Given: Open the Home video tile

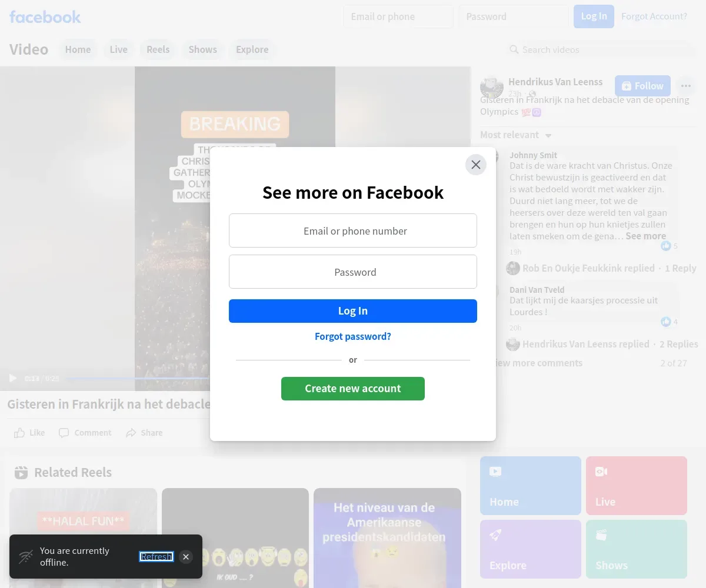Looking at the screenshot, I should (x=531, y=486).
